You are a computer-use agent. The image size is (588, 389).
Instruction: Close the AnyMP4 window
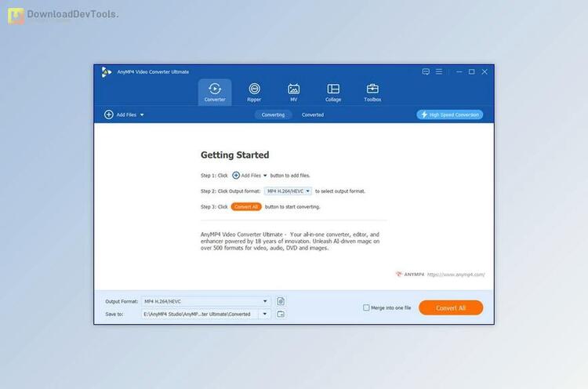point(485,71)
